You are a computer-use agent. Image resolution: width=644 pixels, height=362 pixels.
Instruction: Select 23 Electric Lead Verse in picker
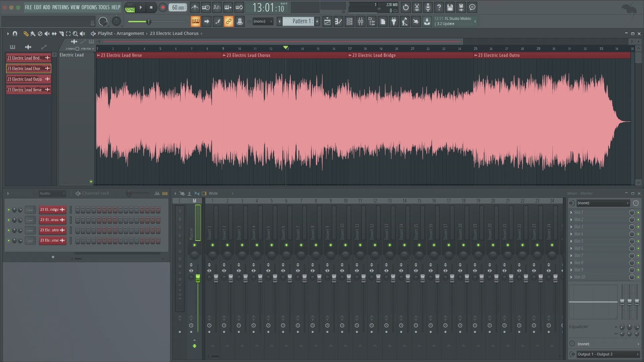tap(29, 90)
